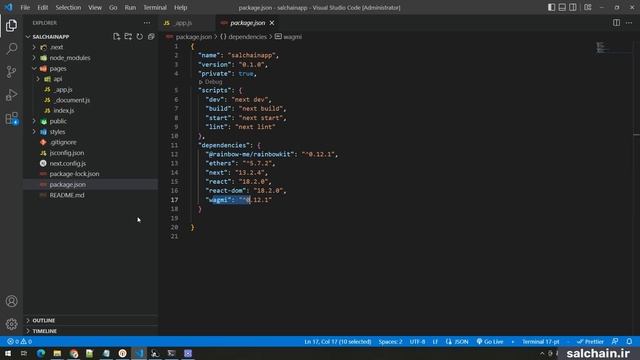Open README.md file
The height and width of the screenshot is (360, 640).
pos(67,195)
